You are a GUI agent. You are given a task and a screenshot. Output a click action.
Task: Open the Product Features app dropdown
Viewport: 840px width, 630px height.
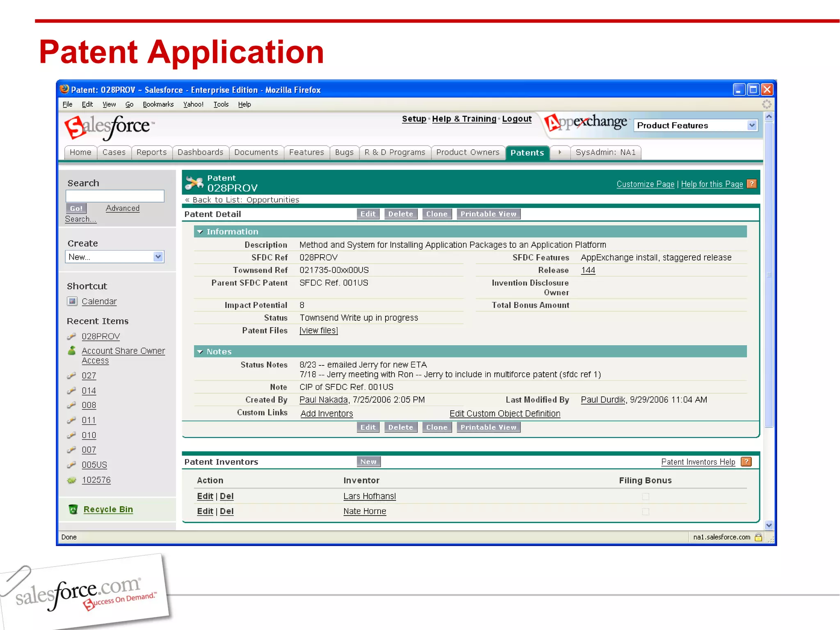coord(696,126)
